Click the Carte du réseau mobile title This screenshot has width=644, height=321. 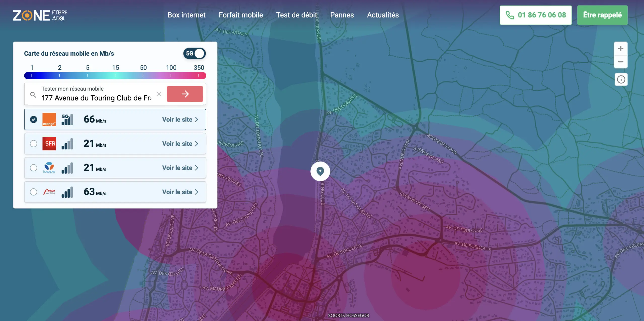(69, 54)
